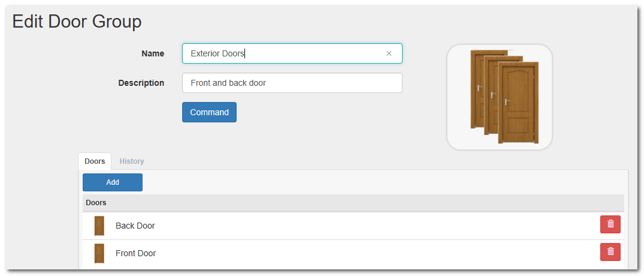Click the Edit Door Group page heading

[x=77, y=22]
